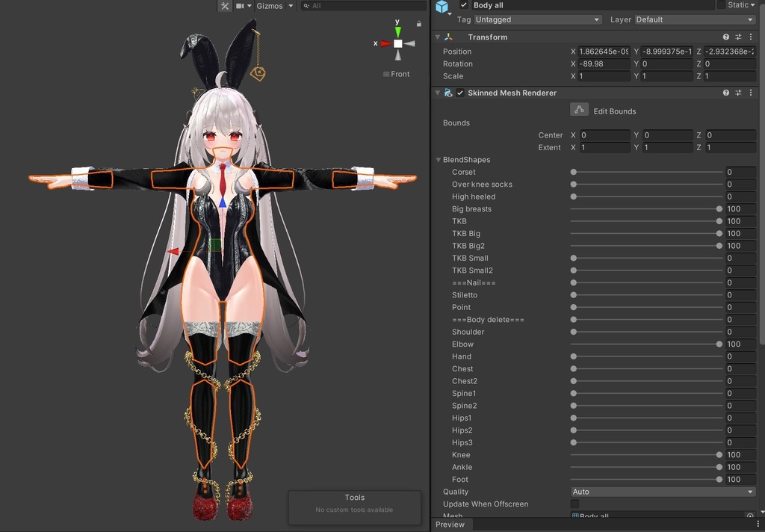Image resolution: width=765 pixels, height=532 pixels.
Task: Click the Skinned Mesh Renderer component icon
Action: [449, 93]
